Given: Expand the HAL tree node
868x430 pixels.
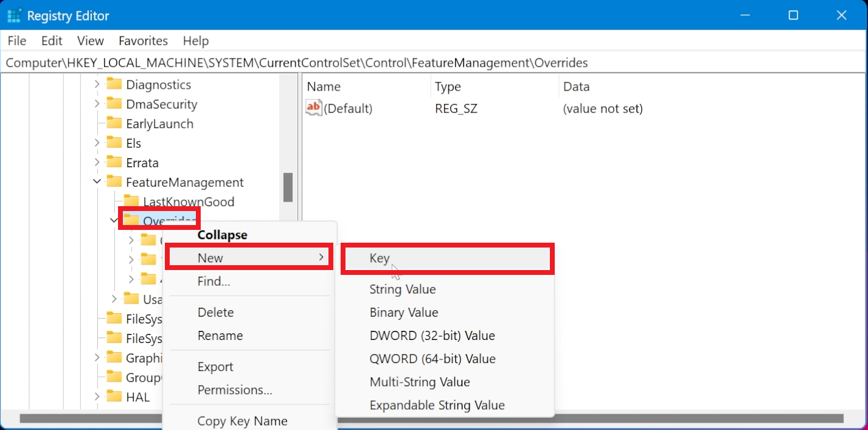Looking at the screenshot, I should coord(96,397).
